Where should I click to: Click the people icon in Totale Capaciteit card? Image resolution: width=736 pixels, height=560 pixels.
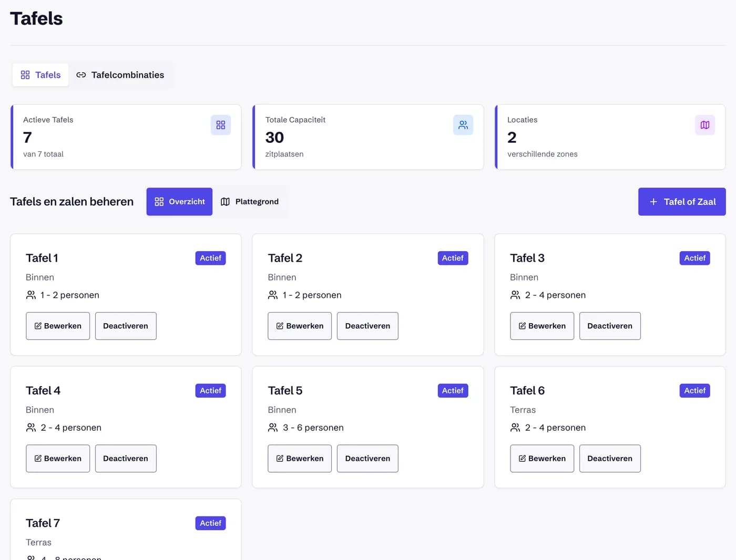pos(463,125)
